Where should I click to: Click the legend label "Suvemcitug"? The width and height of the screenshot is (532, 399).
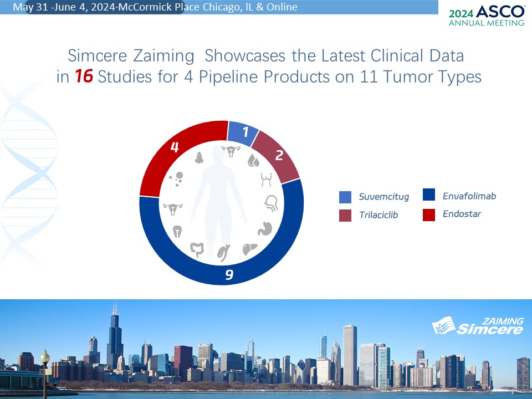(x=383, y=197)
